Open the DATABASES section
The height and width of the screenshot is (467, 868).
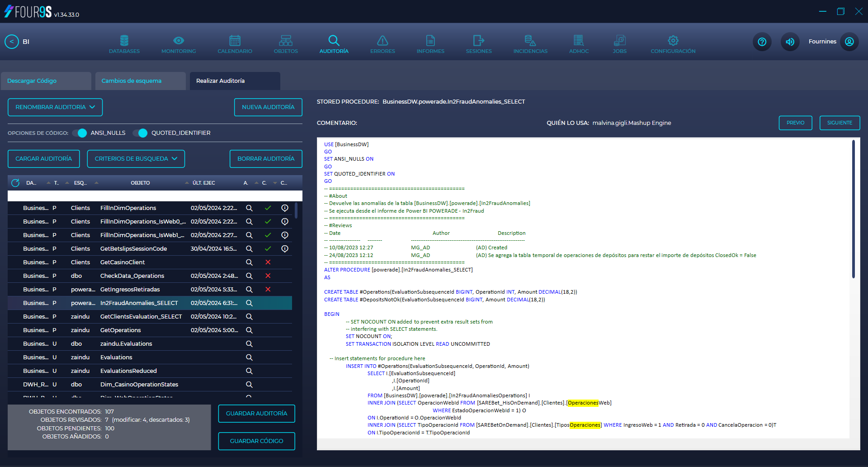point(124,43)
